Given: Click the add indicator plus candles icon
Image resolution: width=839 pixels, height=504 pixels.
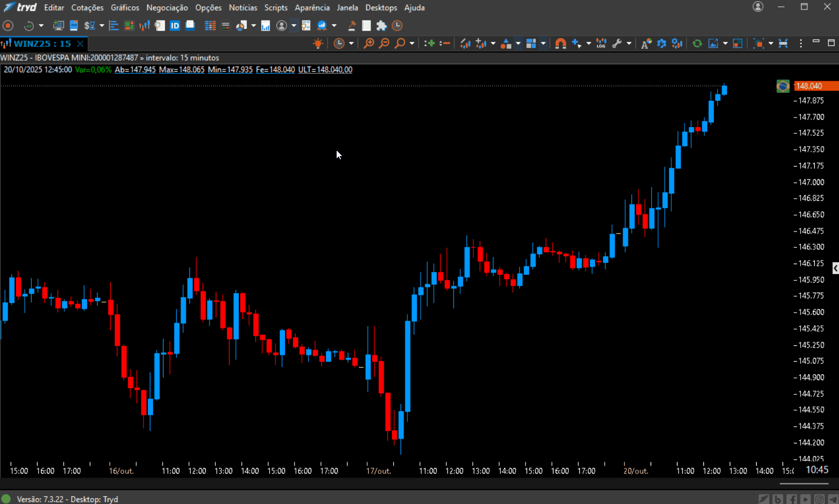Looking at the screenshot, I should pyautogui.click(x=481, y=44).
